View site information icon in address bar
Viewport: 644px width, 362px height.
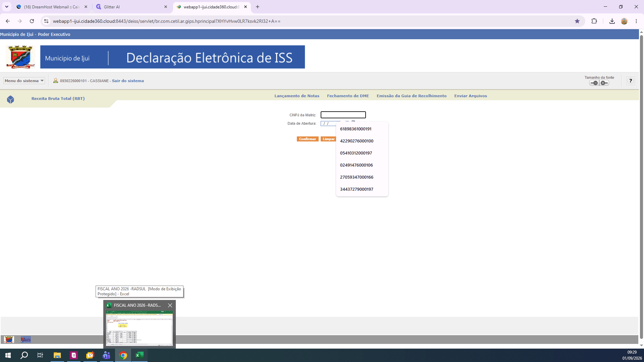click(x=46, y=21)
